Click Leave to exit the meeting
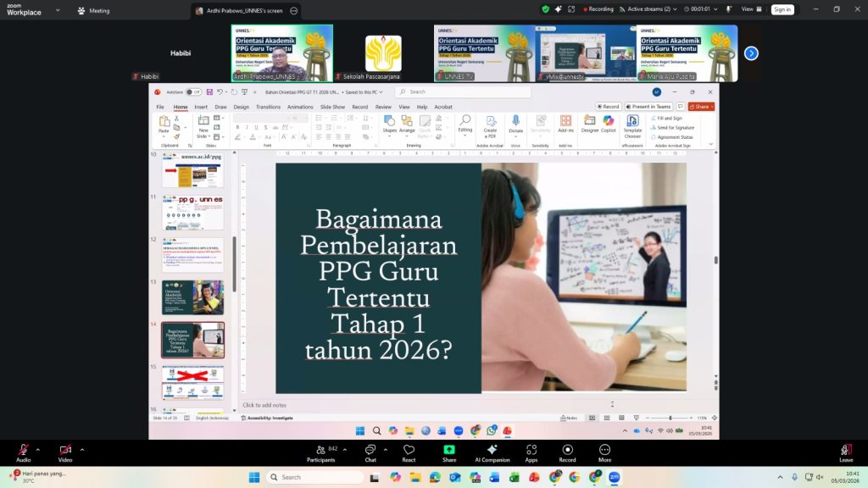 (845, 452)
